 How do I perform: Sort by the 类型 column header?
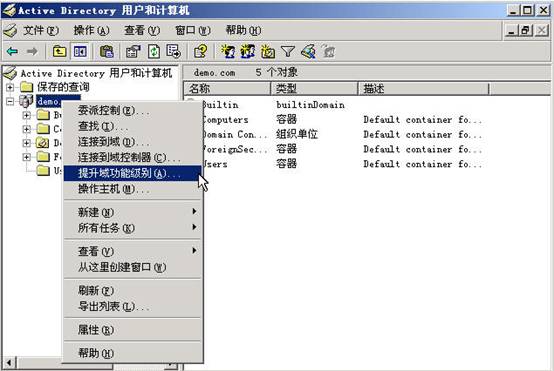314,88
